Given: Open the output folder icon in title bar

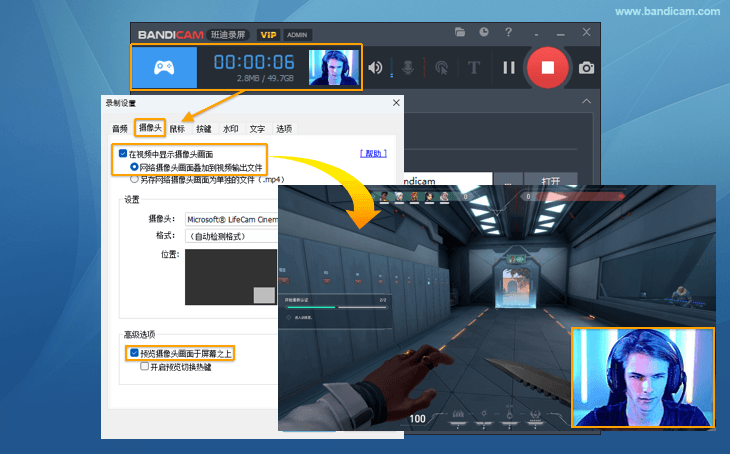Looking at the screenshot, I should click(x=460, y=32).
